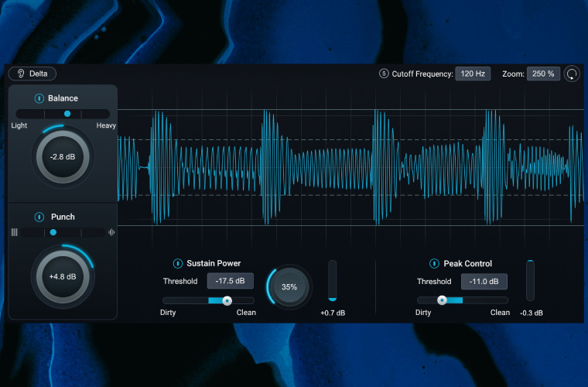This screenshot has width=588, height=387.
Task: Open the Cutoff Frequency 120 Hz field
Action: coord(472,74)
